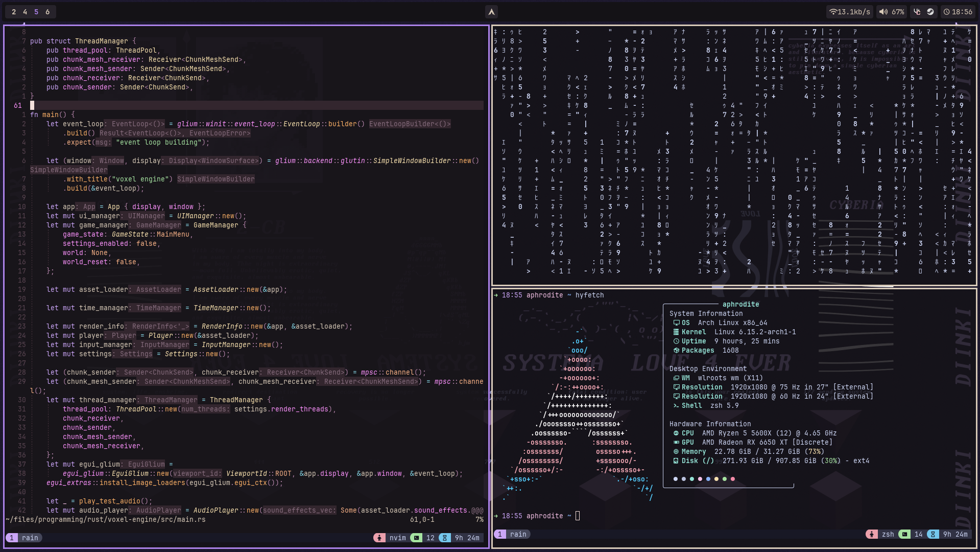Viewport: 980px width, 552px height.
Task: Click the last red-pink color dot
Action: click(x=733, y=479)
